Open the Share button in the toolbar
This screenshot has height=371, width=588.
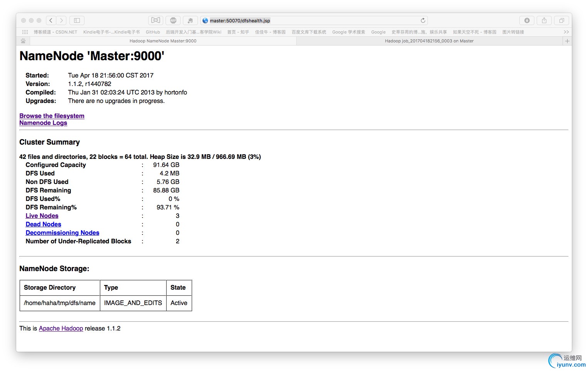544,20
